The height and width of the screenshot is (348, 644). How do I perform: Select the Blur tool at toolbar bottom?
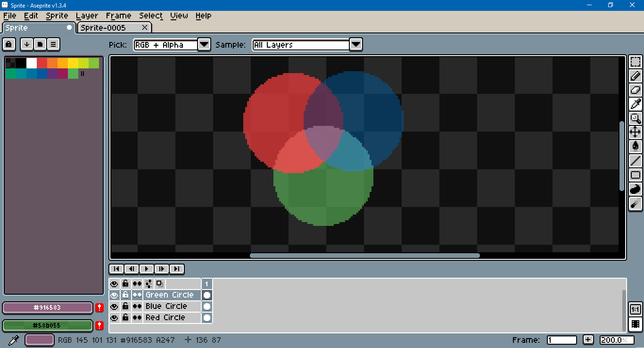point(636,203)
